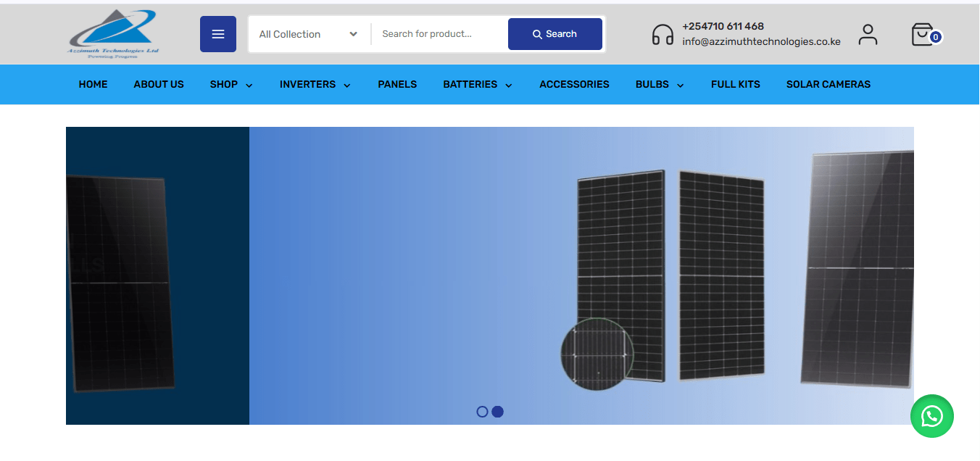Click the Azzimuth Technologies logo
Image resolution: width=980 pixels, height=461 pixels.
[x=114, y=34]
